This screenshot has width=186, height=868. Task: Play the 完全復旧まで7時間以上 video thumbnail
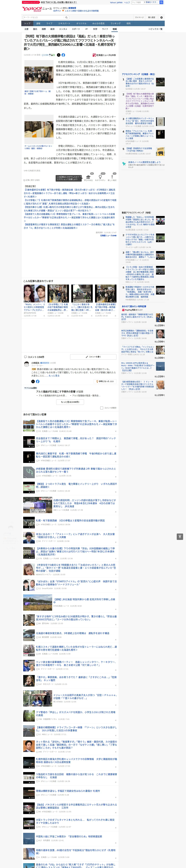tap(29, 442)
